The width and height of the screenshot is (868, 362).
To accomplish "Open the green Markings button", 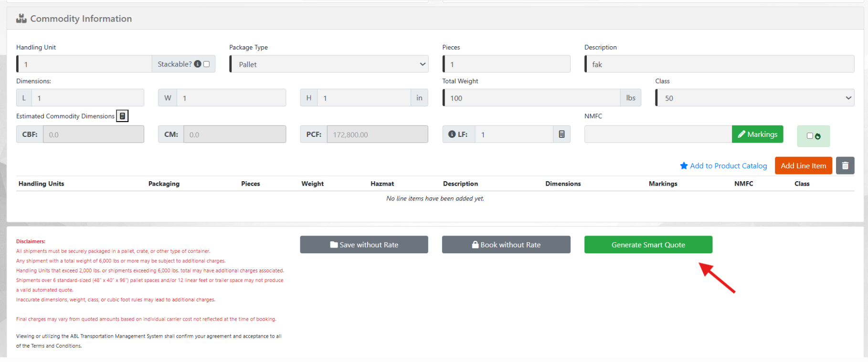I will [757, 134].
